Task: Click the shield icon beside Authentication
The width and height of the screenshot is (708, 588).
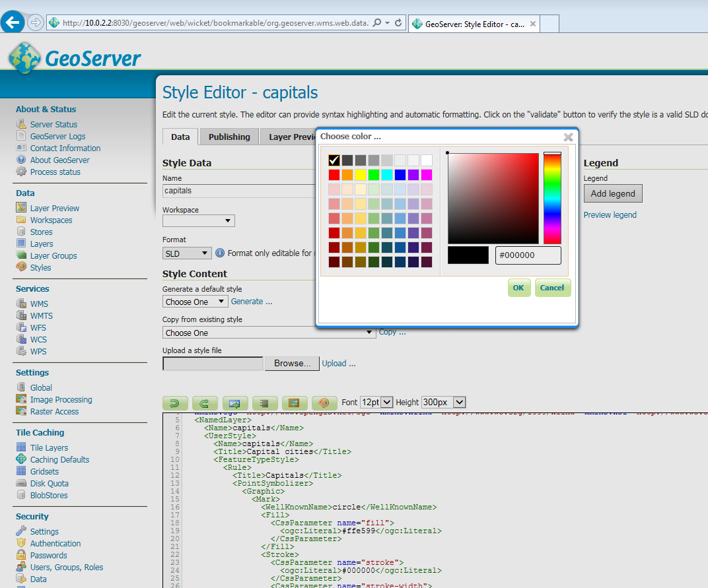Action: [x=21, y=543]
